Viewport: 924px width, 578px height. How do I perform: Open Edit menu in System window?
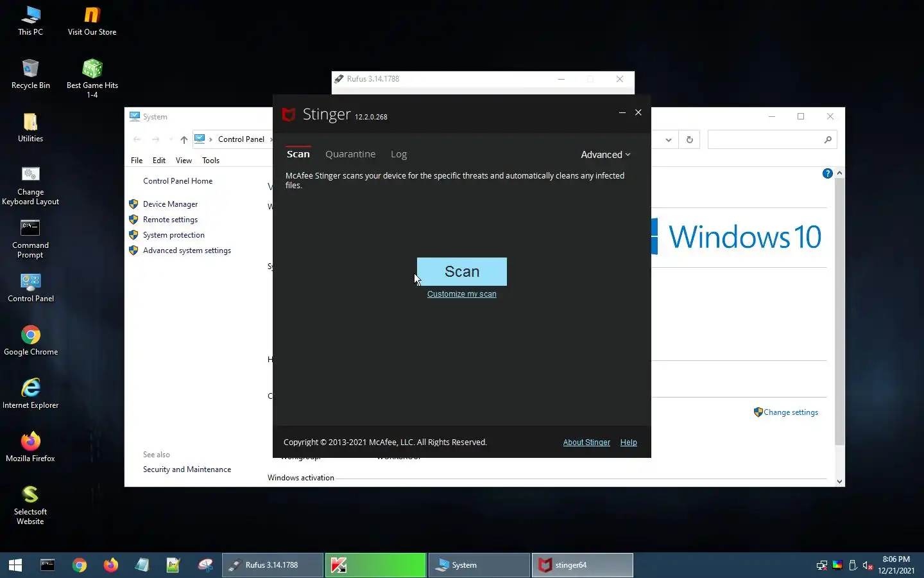159,161
